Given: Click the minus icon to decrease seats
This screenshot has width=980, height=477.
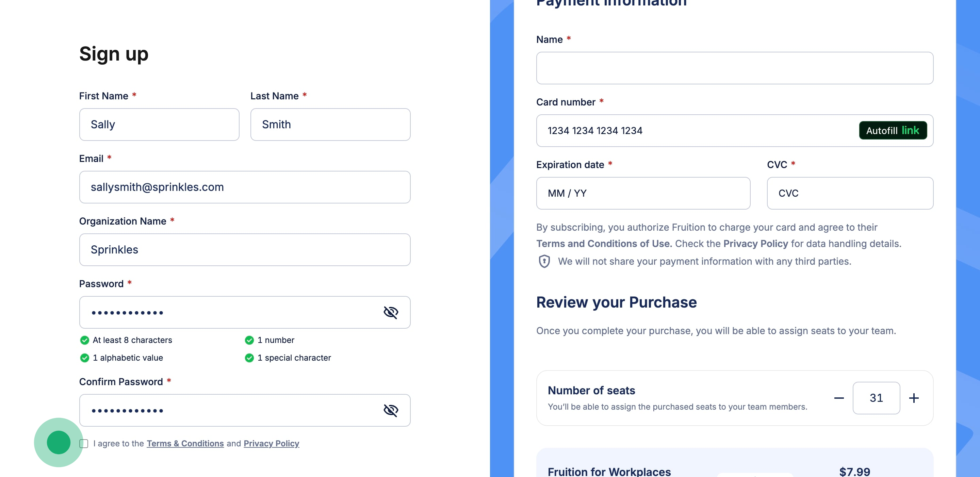Looking at the screenshot, I should 838,398.
